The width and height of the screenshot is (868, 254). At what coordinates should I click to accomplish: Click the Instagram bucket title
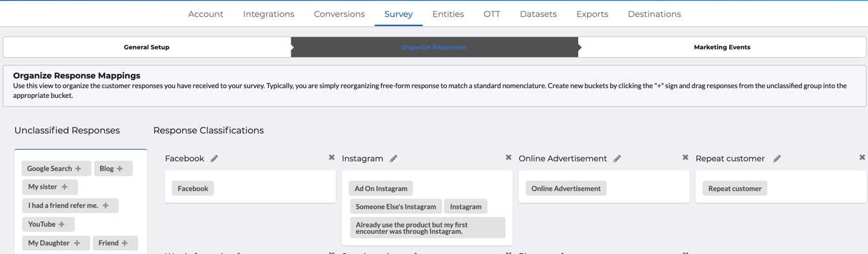pos(362,159)
